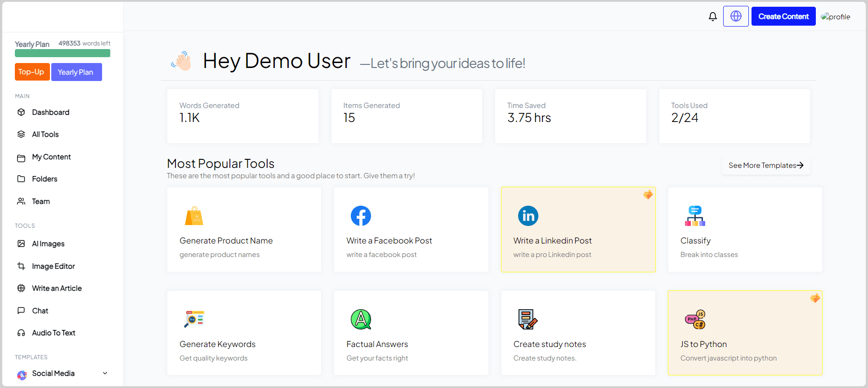This screenshot has height=388, width=868.
Task: Expand the Social Media templates chevron
Action: point(105,373)
